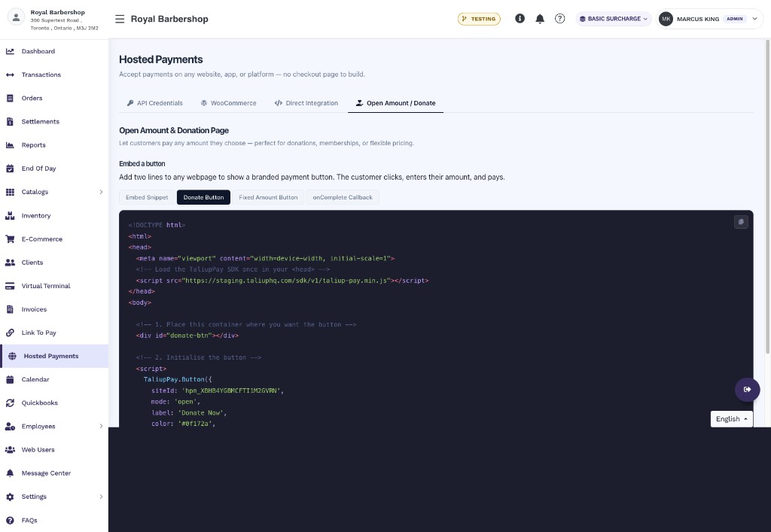Viewport: 771px width, 532px height.
Task: Expand the Catalogs submenu chevron
Action: (x=102, y=192)
